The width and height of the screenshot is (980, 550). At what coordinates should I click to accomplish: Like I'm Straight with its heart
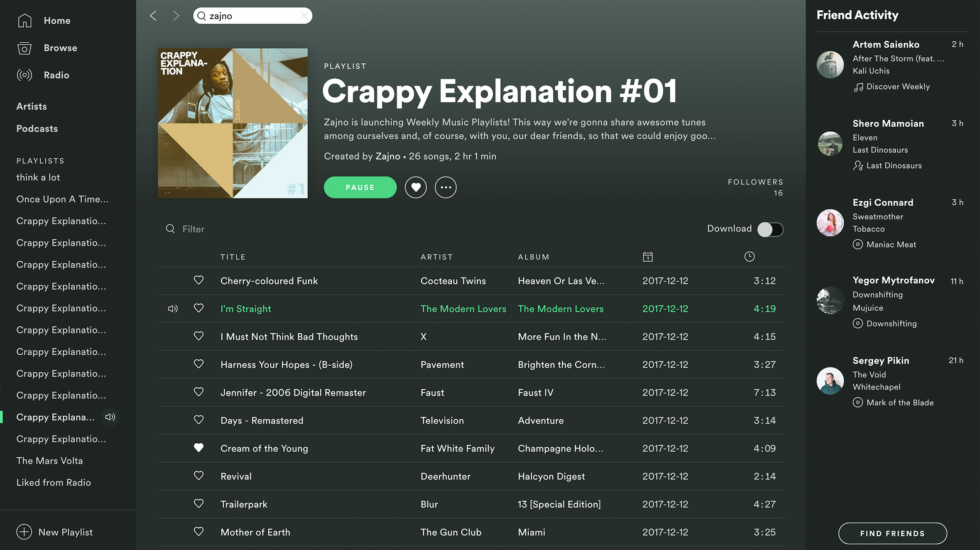tap(199, 308)
